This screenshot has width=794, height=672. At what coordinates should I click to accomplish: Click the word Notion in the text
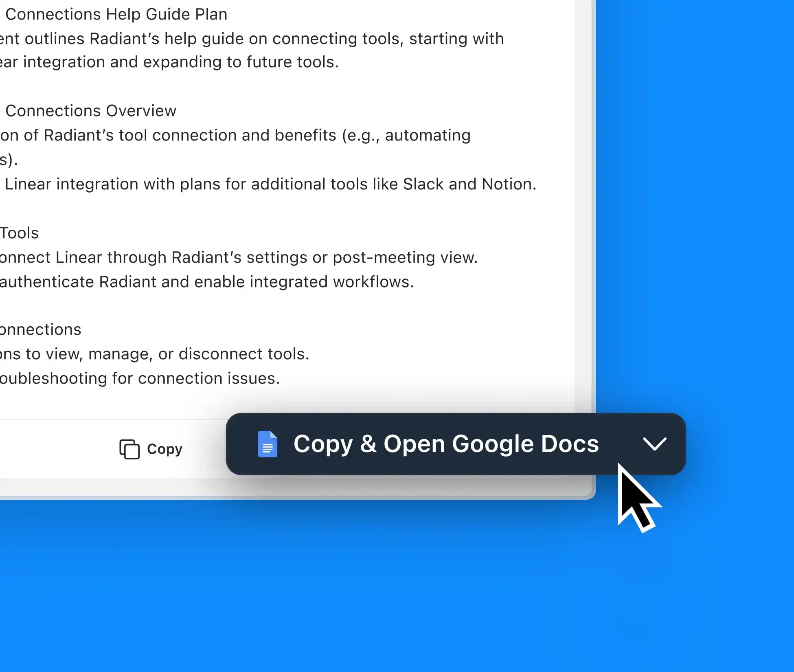coord(507,184)
